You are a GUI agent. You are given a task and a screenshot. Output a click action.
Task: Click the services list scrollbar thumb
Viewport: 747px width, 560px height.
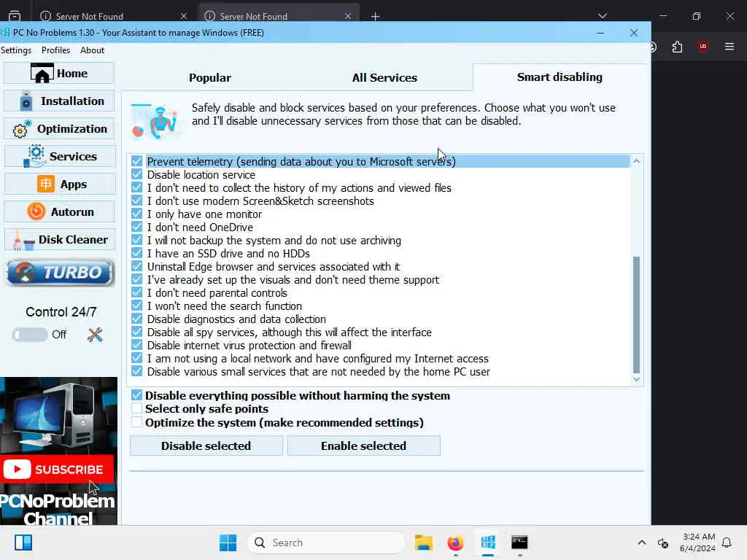click(636, 315)
